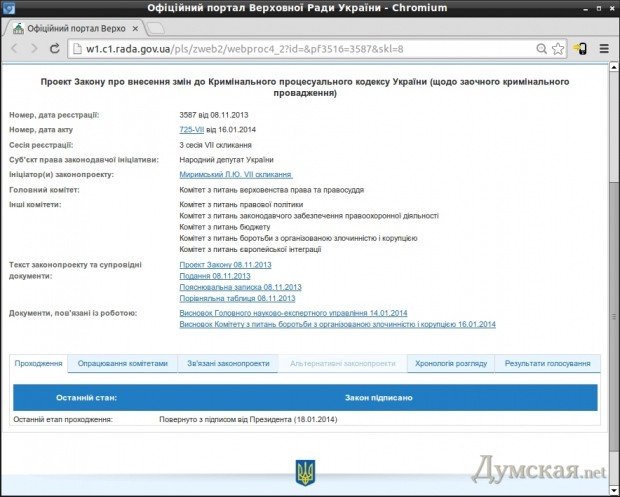
Task: Open the act number link '725-VII'
Action: point(192,130)
